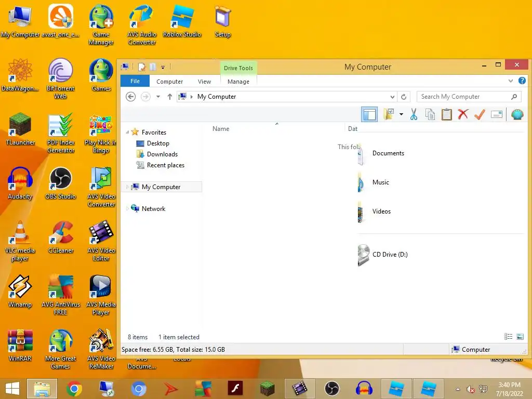Open the recent locations dropdown arrow
Screen dimensions: 532x399
click(x=158, y=97)
